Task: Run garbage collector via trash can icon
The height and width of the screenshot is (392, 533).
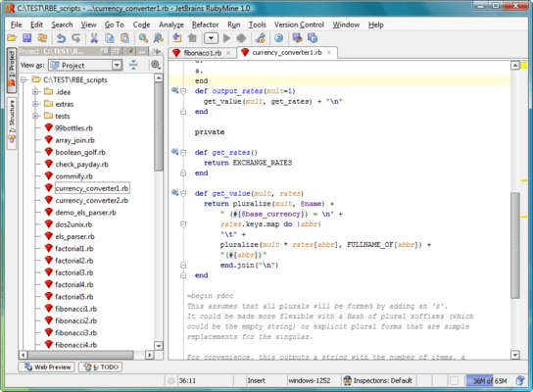Action: 519,381
